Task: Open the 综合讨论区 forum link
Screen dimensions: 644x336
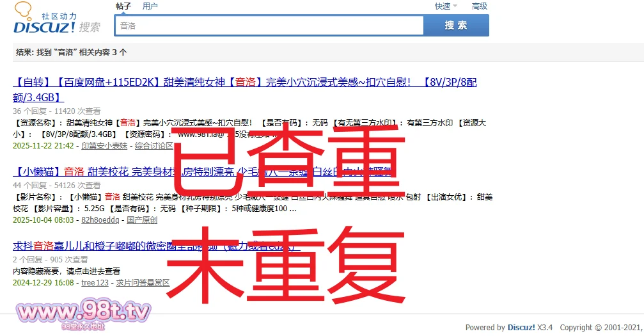Action: [154, 146]
